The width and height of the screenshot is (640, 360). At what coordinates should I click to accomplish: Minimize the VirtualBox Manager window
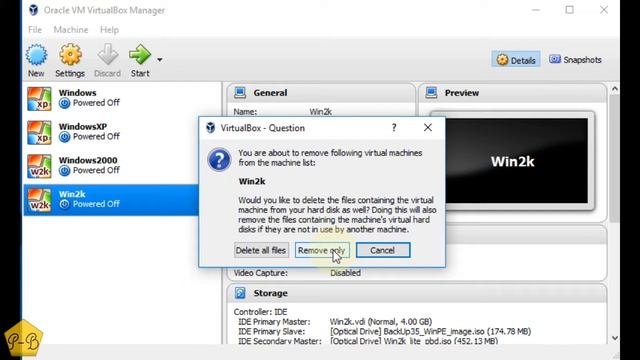(536, 10)
